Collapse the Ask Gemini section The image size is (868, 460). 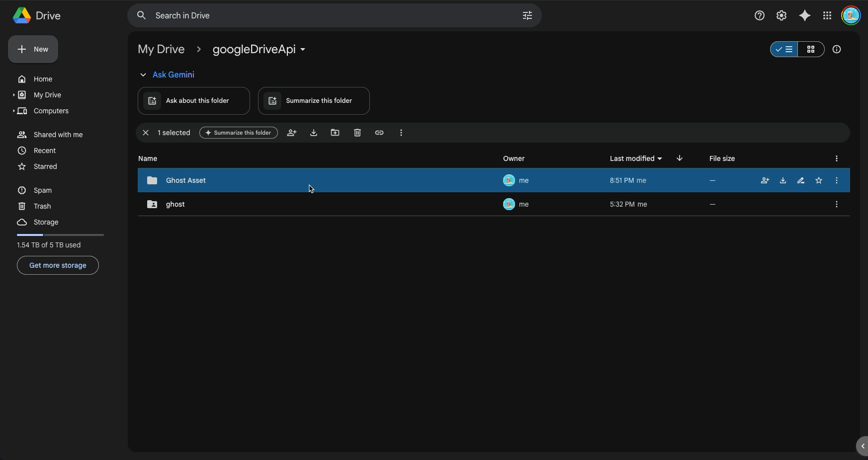click(143, 75)
